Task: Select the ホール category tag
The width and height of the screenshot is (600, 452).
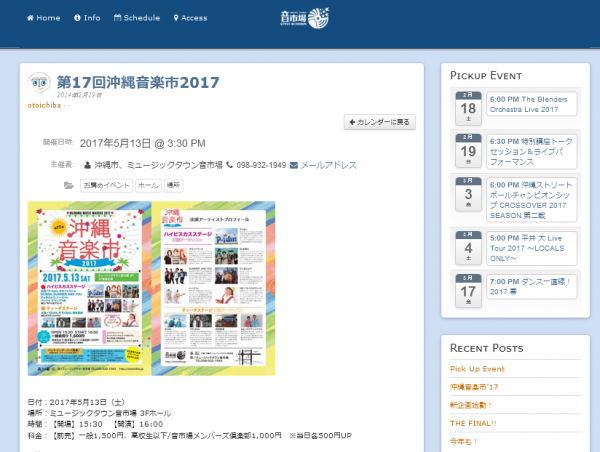Action: click(x=148, y=185)
